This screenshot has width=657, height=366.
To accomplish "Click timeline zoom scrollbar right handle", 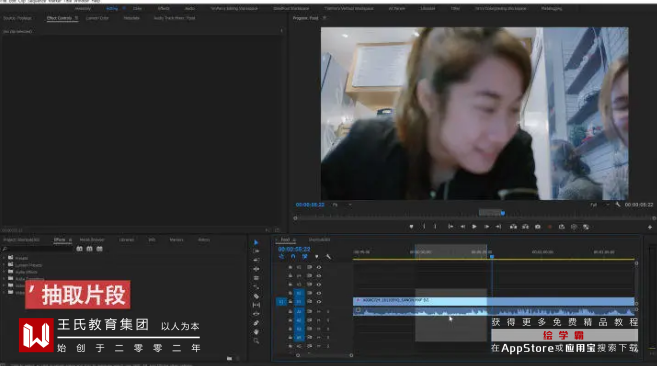I will point(351,355).
